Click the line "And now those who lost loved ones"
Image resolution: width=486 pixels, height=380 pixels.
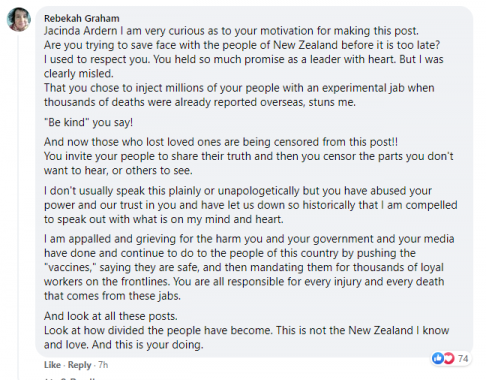coord(221,142)
